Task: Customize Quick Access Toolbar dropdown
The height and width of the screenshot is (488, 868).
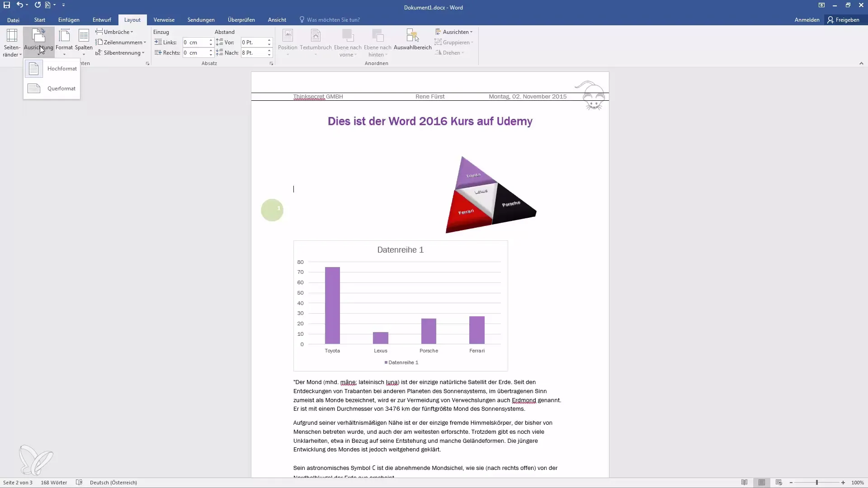Action: [63, 5]
